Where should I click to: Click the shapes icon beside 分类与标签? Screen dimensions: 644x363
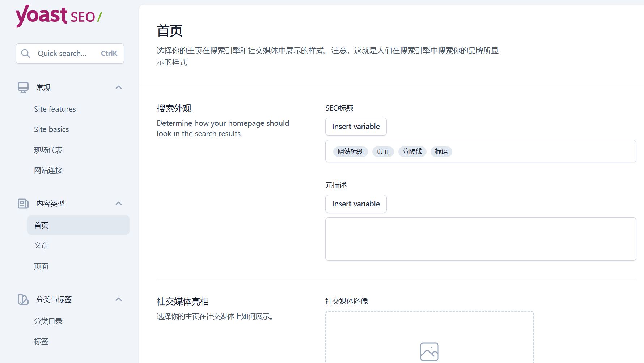pyautogui.click(x=23, y=299)
